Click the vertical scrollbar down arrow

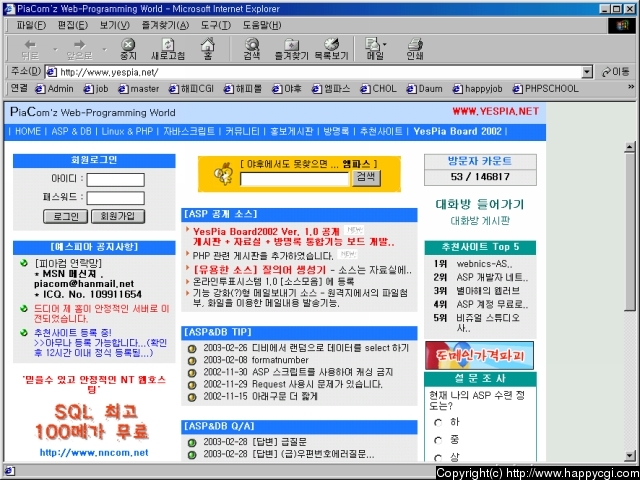click(630, 456)
